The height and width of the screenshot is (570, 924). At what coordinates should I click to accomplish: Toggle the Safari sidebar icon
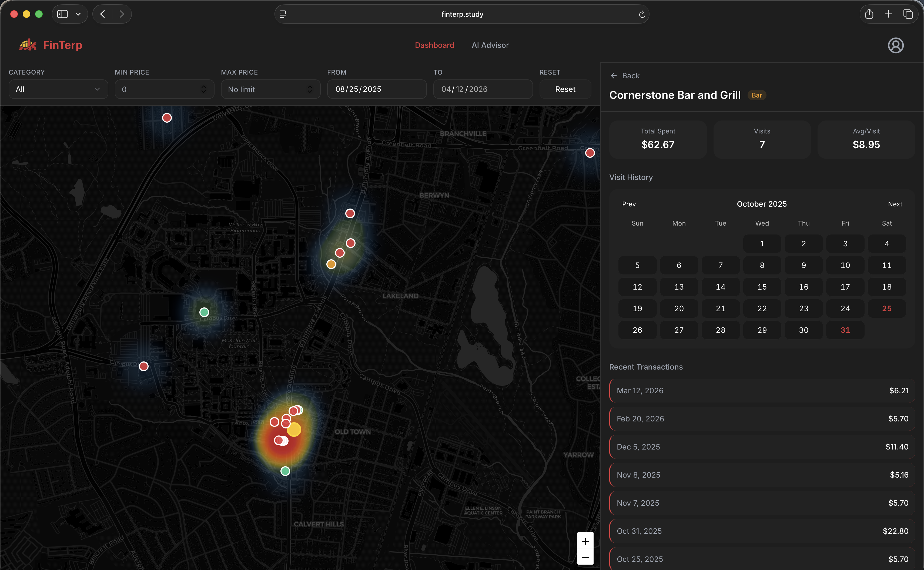pyautogui.click(x=63, y=14)
